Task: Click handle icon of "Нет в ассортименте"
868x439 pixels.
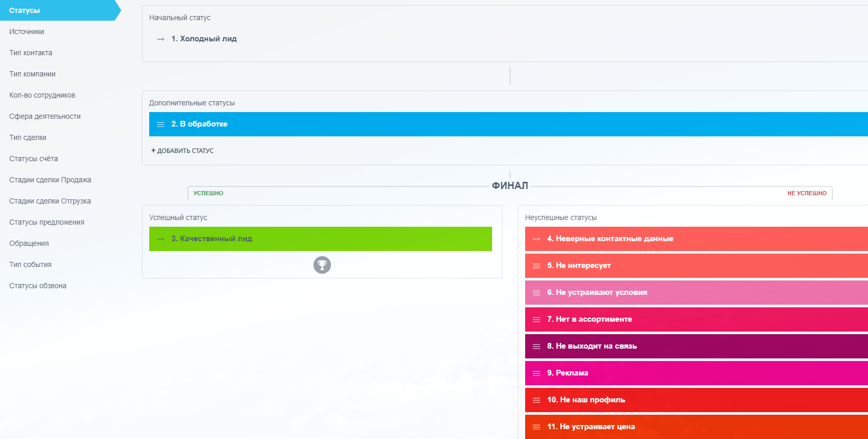Action: [x=536, y=320]
